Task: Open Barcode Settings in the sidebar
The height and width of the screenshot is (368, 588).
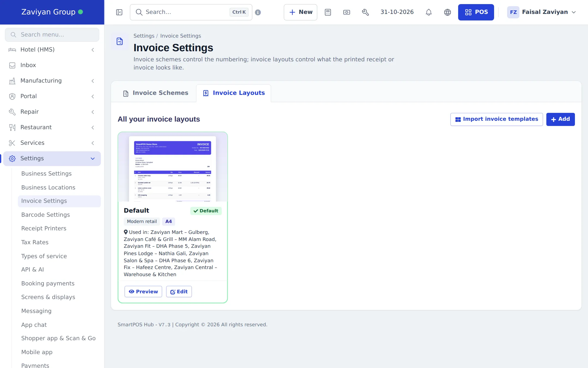Action: click(x=45, y=215)
